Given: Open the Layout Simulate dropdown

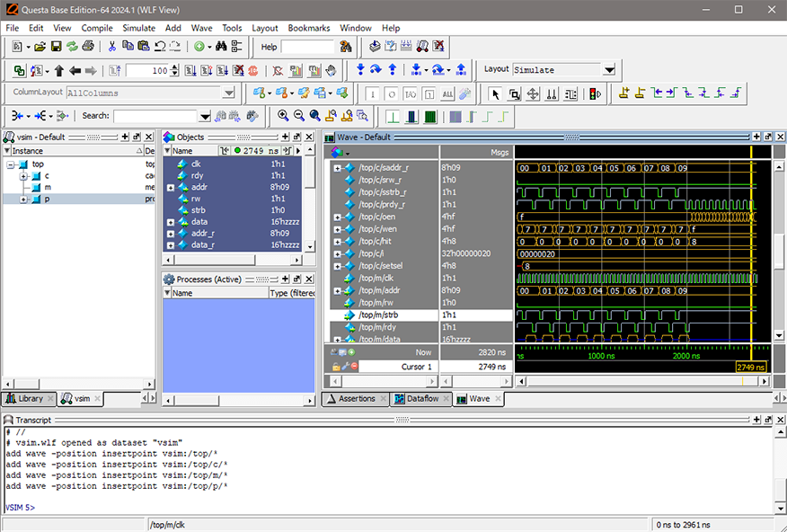Looking at the screenshot, I should point(609,70).
